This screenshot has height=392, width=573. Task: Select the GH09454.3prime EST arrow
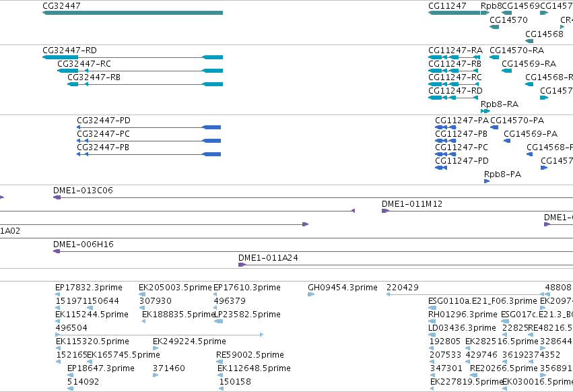(x=311, y=294)
